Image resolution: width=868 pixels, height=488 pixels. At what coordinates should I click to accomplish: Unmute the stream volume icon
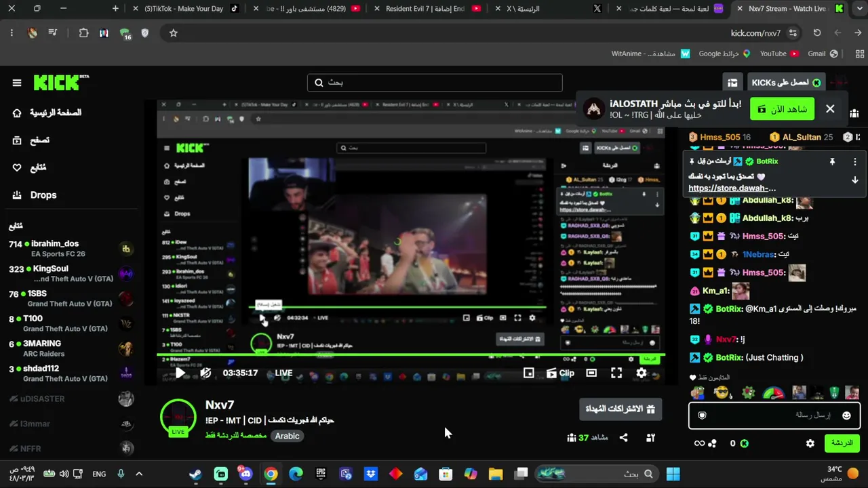(x=205, y=373)
